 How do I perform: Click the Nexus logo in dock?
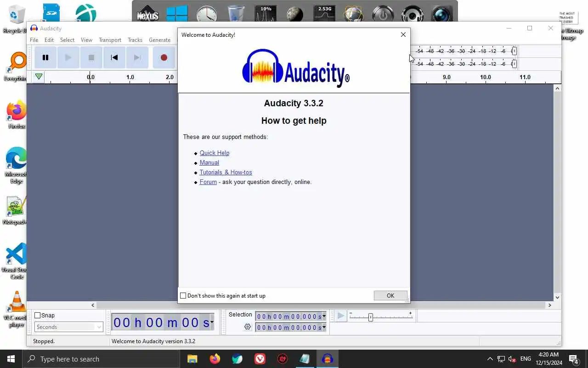pyautogui.click(x=147, y=15)
